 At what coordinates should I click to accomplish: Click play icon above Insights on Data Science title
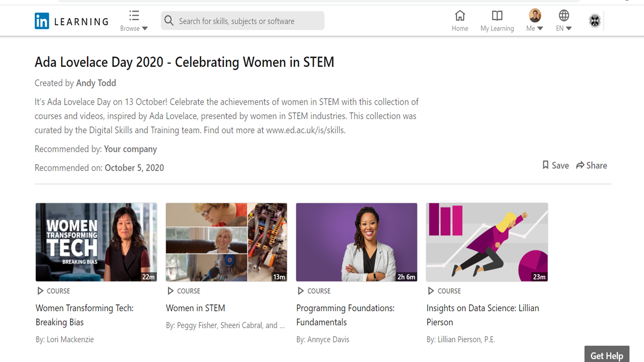(431, 291)
